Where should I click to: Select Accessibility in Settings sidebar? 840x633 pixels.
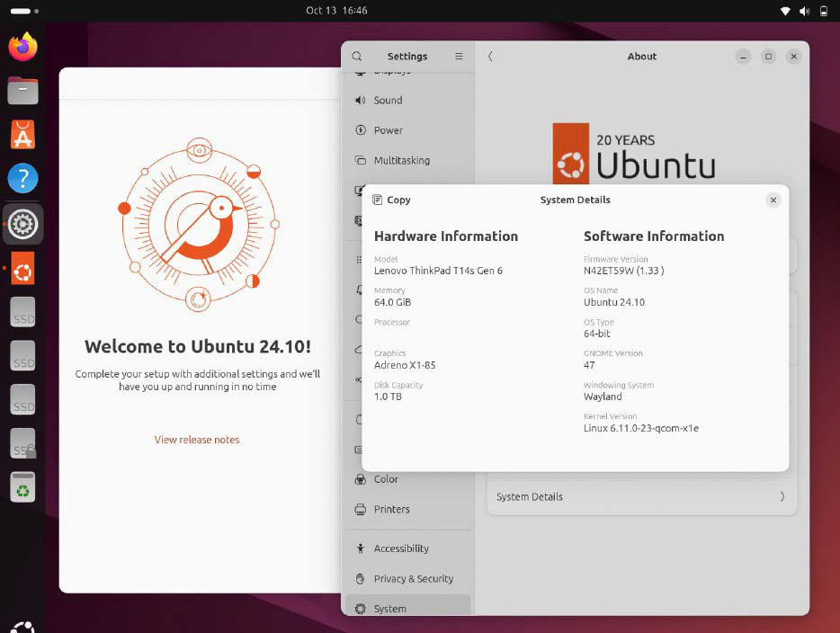(400, 548)
